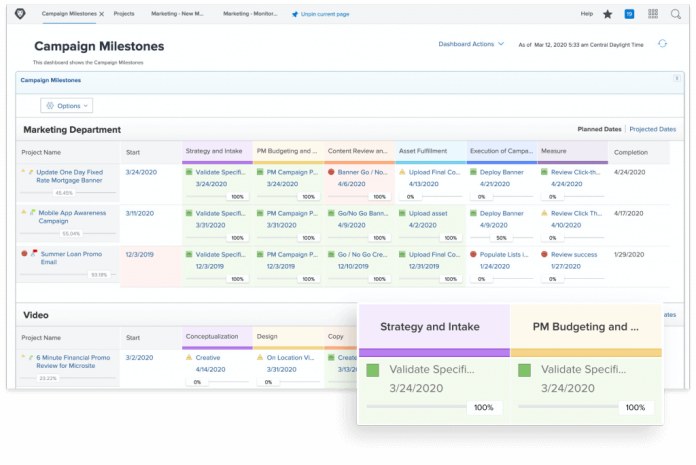This screenshot has height=465, width=696.
Task: Click the 55.04% project progress bar
Action: pos(67,233)
